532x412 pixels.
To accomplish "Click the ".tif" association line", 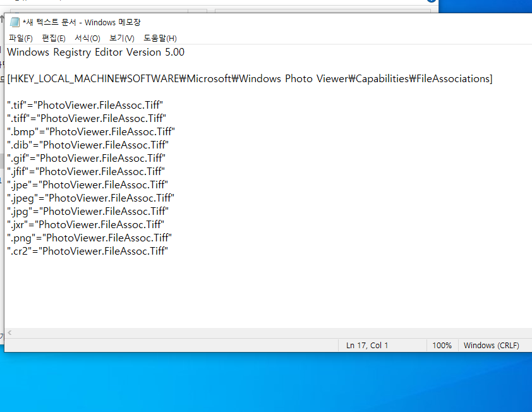I will [85, 105].
